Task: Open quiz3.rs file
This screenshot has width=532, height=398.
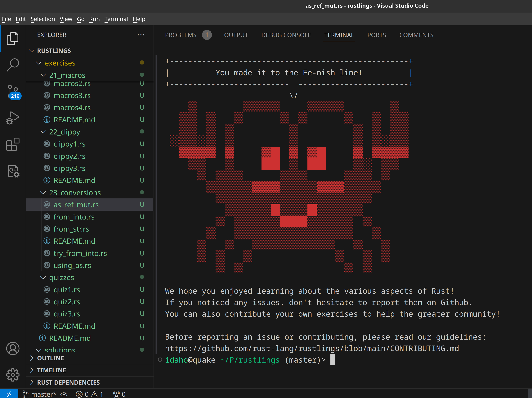Action: tap(89, 314)
